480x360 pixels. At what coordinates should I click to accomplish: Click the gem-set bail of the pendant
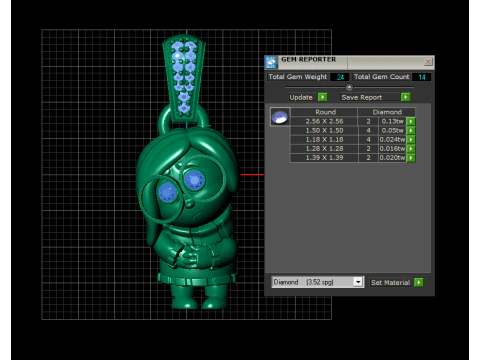pos(184,77)
